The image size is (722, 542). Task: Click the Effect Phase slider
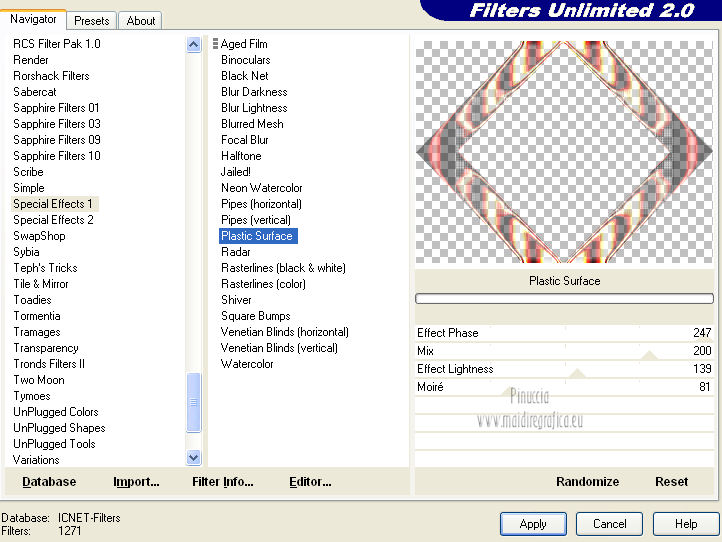[x=565, y=333]
